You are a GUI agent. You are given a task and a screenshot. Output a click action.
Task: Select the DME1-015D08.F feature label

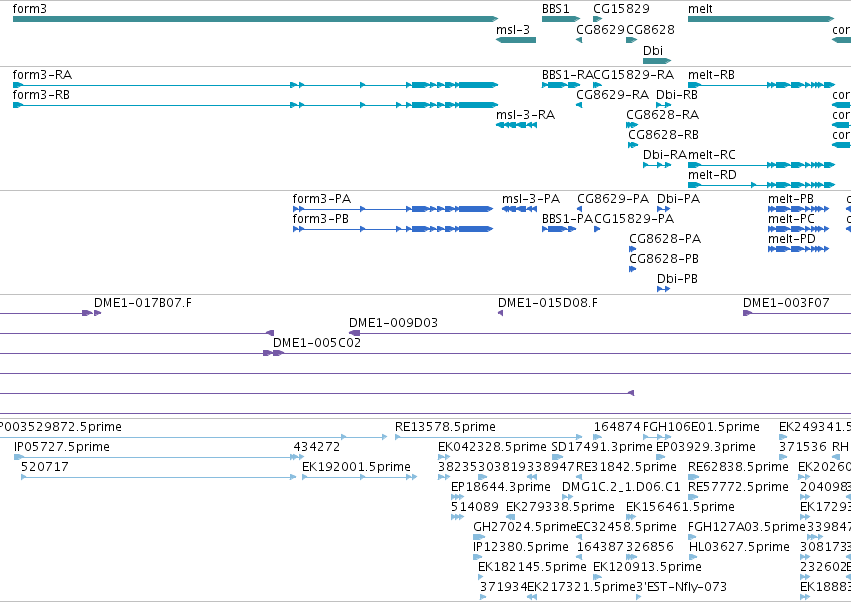tap(548, 303)
